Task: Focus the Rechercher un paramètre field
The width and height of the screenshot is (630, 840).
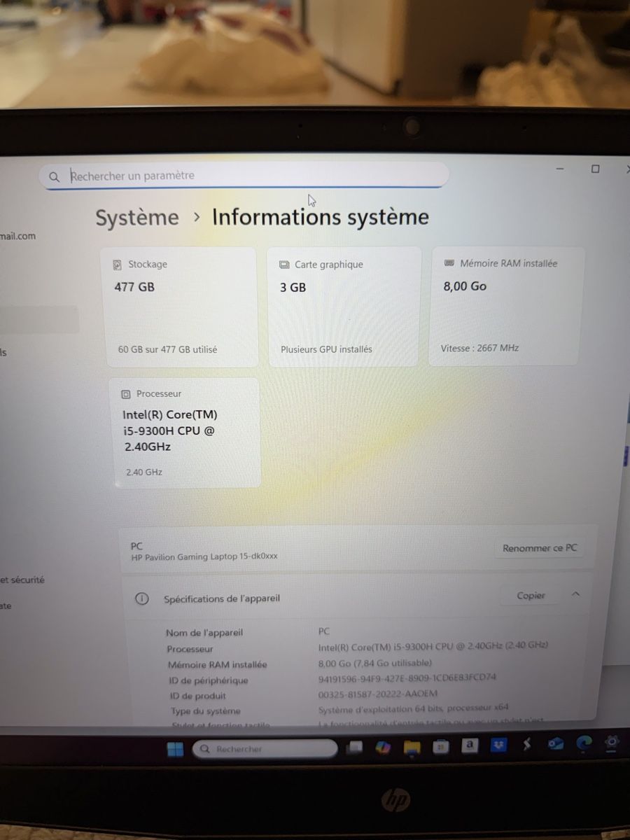Action: [x=244, y=176]
